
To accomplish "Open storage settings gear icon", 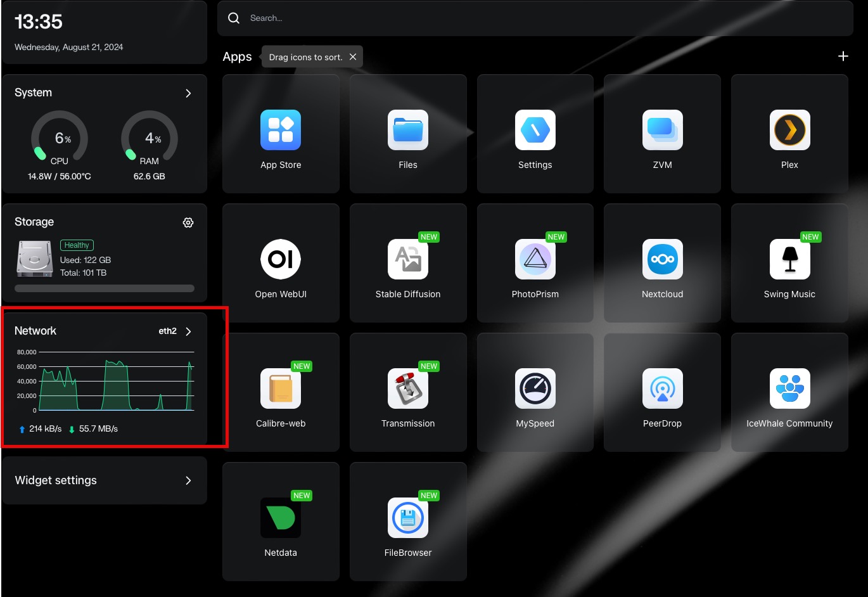I will 188,222.
